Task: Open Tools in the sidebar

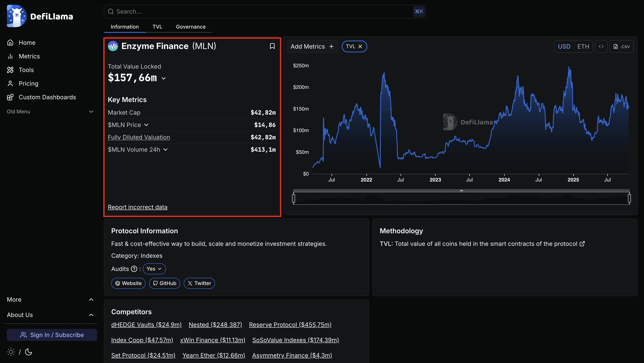Action: [x=26, y=70]
